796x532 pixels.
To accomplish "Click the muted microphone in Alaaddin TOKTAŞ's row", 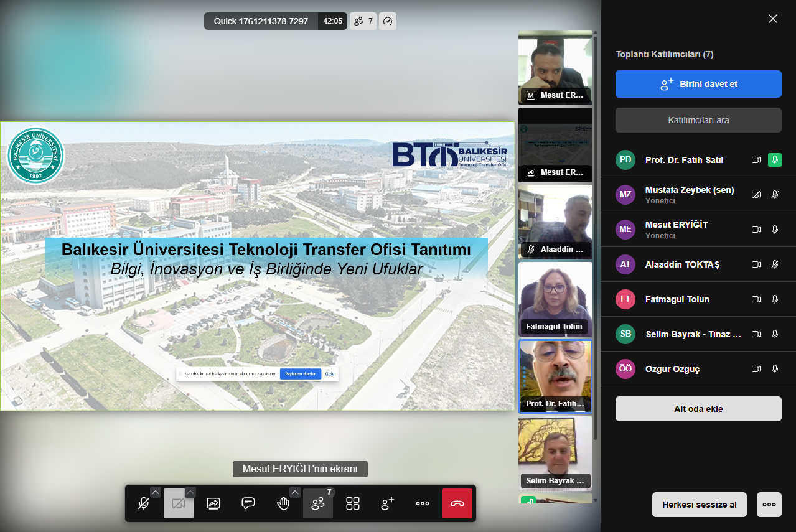I will (x=775, y=264).
